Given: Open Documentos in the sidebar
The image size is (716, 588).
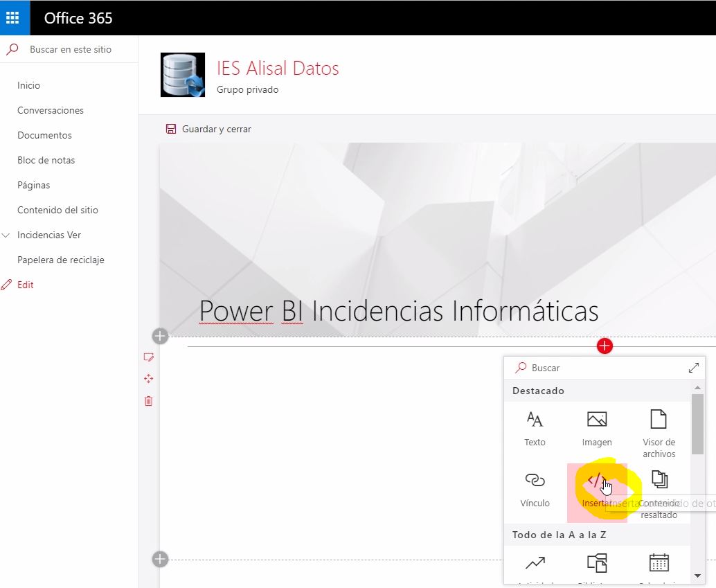Looking at the screenshot, I should (x=44, y=135).
